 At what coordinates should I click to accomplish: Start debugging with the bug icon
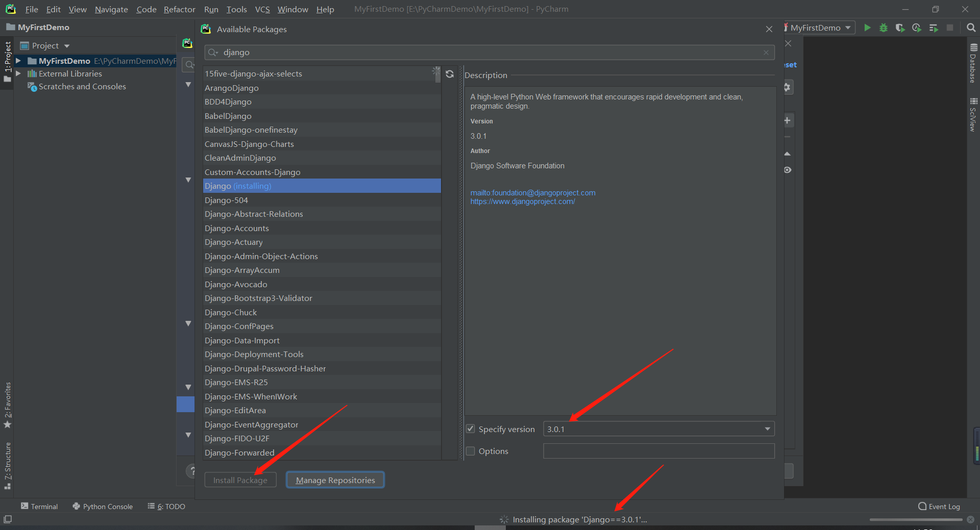(884, 28)
